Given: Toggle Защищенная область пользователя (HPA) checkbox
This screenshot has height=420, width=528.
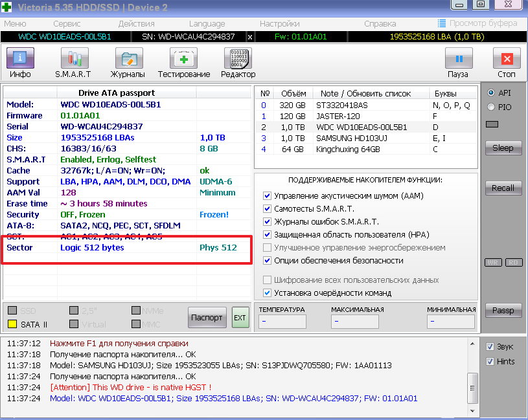Looking at the screenshot, I should (267, 235).
